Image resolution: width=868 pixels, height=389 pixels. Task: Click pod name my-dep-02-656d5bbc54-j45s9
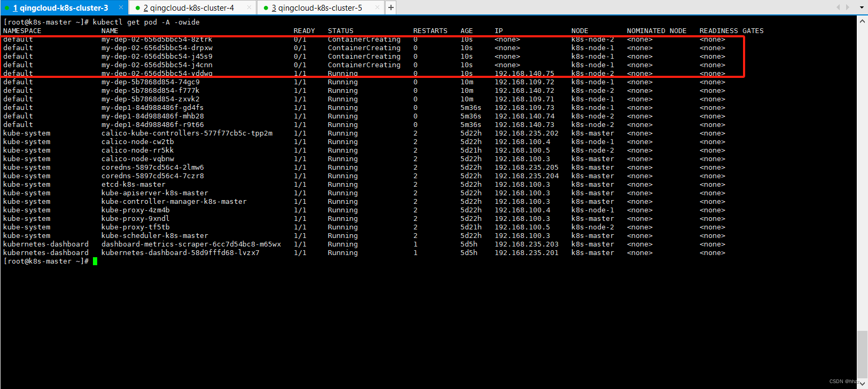157,57
